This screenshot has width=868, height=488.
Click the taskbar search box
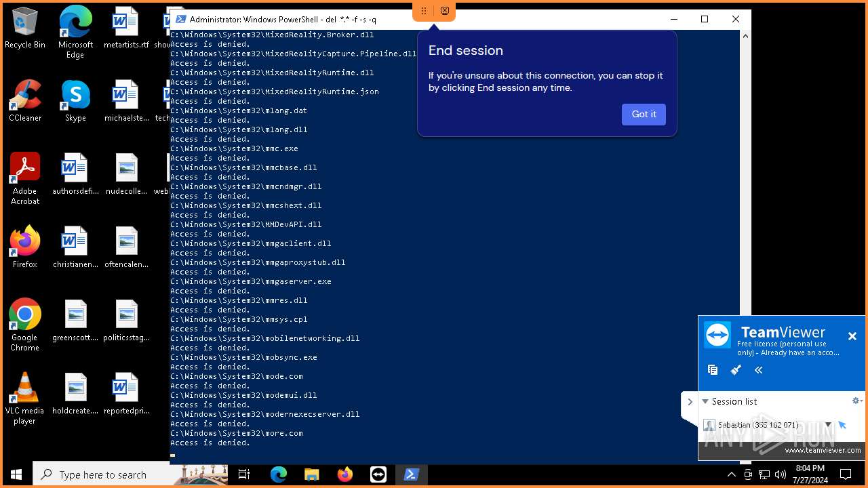[130, 474]
